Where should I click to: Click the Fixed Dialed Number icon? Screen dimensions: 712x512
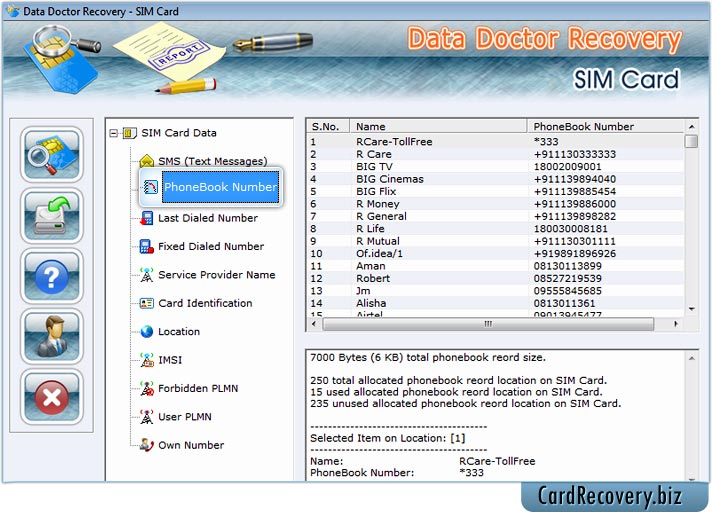(x=147, y=246)
